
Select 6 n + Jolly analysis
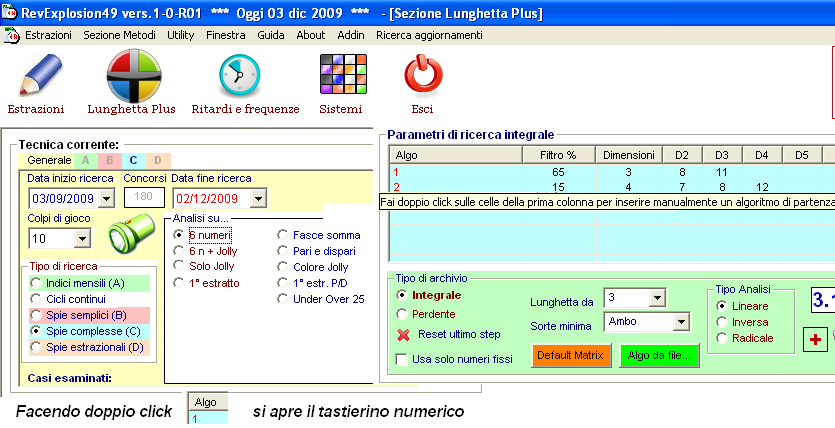(x=179, y=250)
